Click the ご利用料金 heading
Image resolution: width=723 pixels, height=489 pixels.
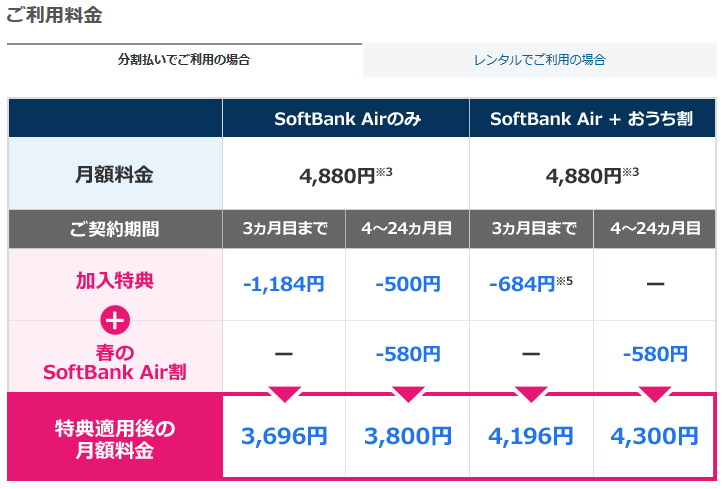click(x=54, y=15)
